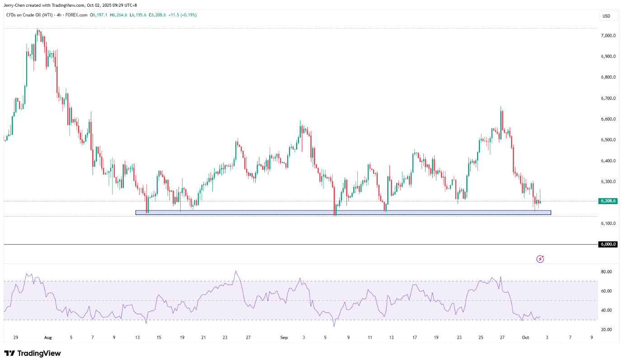The width and height of the screenshot is (623, 364).
Task: Click the Aug label on time axis
Action: (x=48, y=337)
